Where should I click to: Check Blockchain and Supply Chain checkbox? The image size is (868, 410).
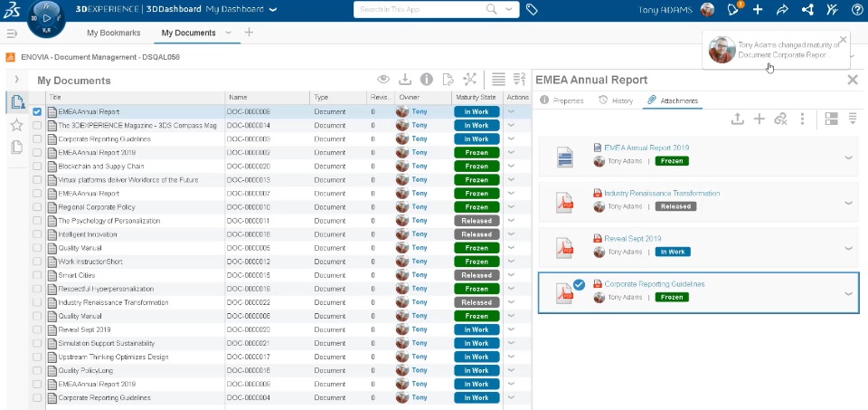click(37, 167)
